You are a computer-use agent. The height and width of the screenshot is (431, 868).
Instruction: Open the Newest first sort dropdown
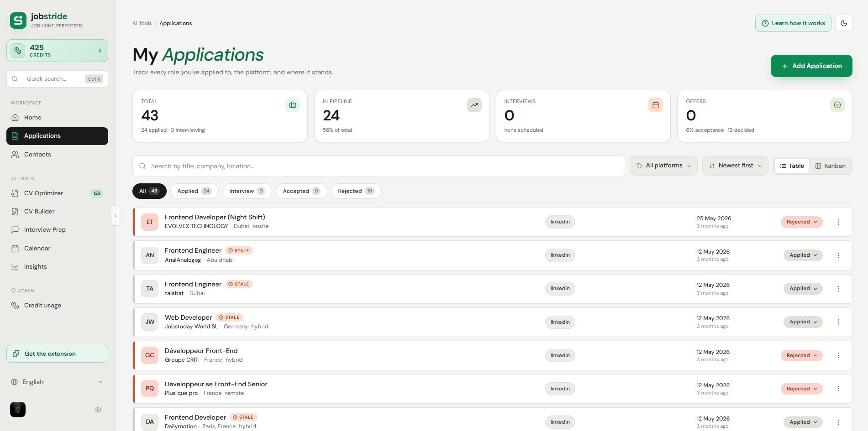point(735,166)
